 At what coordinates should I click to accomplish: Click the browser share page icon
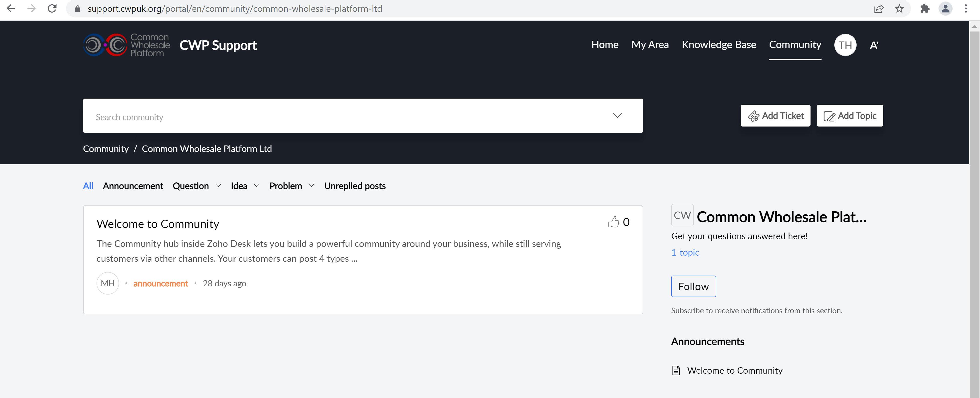pyautogui.click(x=878, y=8)
